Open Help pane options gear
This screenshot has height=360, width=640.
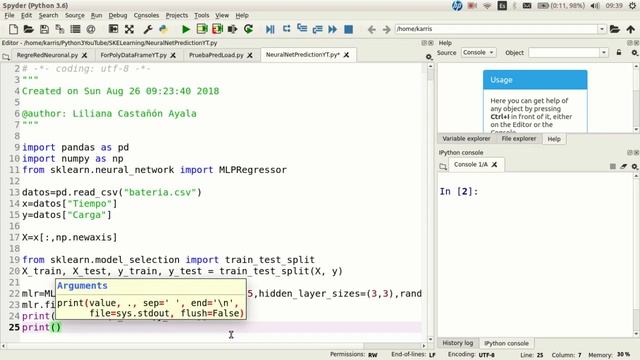(634, 53)
